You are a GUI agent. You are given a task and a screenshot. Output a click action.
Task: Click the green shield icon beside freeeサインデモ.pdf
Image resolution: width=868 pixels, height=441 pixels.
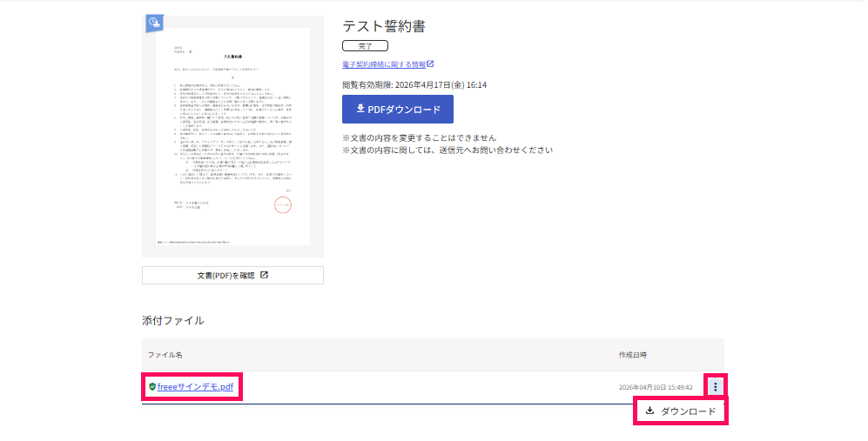(x=152, y=387)
